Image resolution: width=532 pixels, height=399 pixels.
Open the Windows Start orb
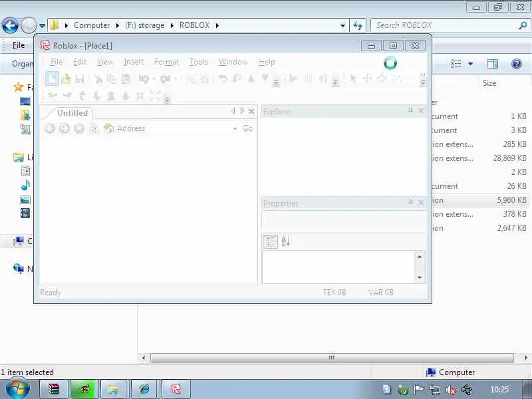click(18, 389)
